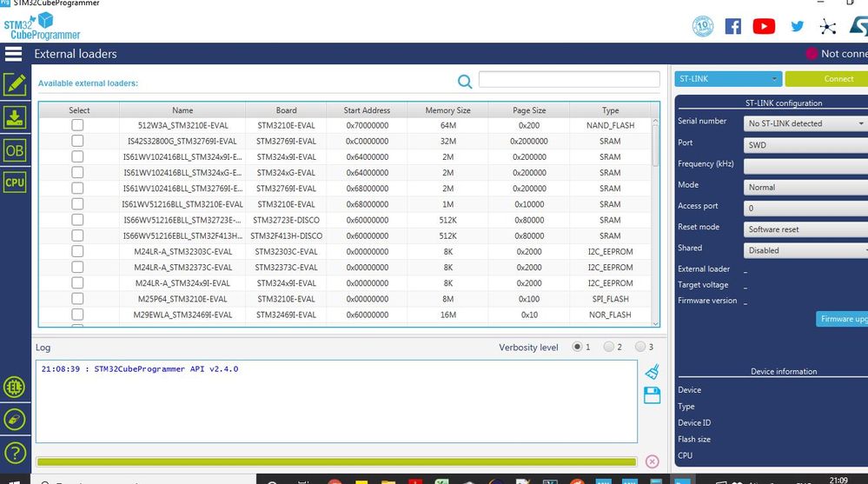
Task: Open the YouTube link icon
Action: pos(764,26)
